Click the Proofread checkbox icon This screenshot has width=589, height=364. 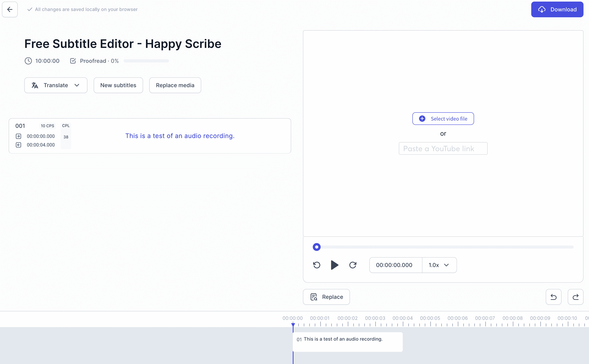[73, 61]
